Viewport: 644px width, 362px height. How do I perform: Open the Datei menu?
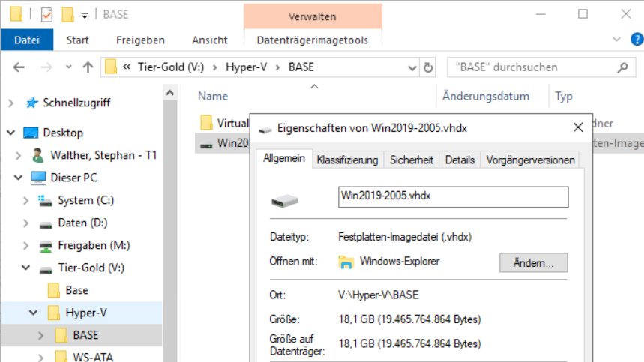[x=27, y=40]
